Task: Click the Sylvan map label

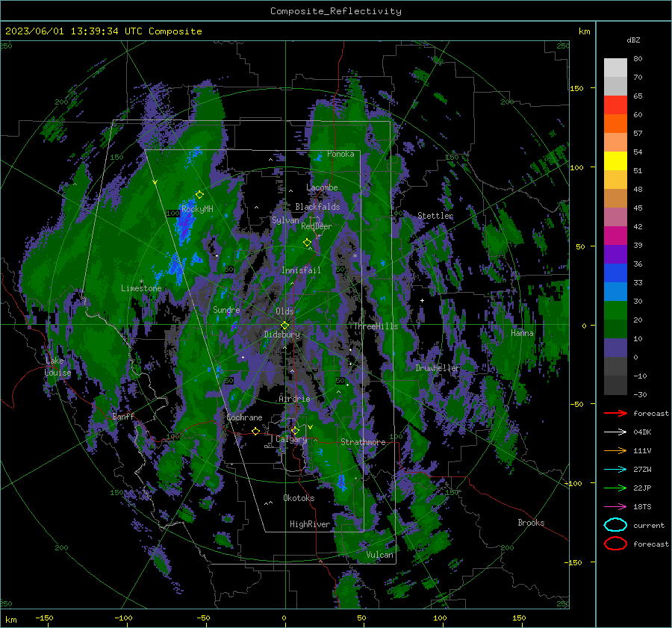Action: point(285,220)
